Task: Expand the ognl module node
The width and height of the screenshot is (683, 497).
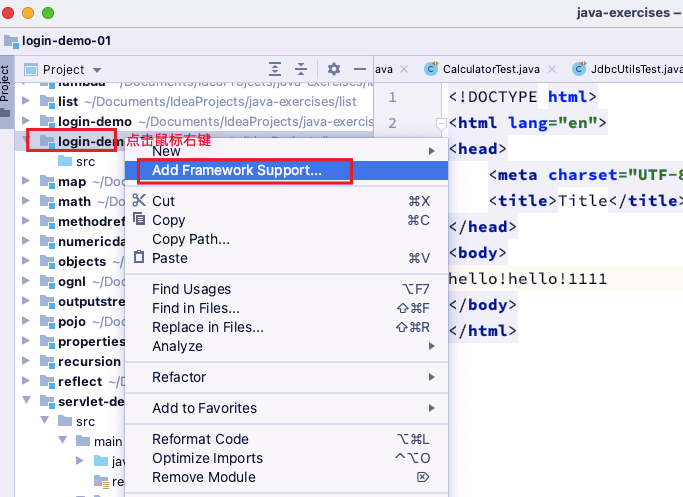Action: point(26,281)
